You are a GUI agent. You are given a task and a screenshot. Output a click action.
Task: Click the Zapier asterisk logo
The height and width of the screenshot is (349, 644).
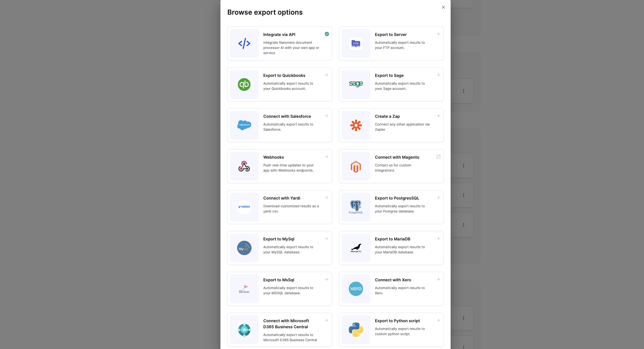coord(356,125)
